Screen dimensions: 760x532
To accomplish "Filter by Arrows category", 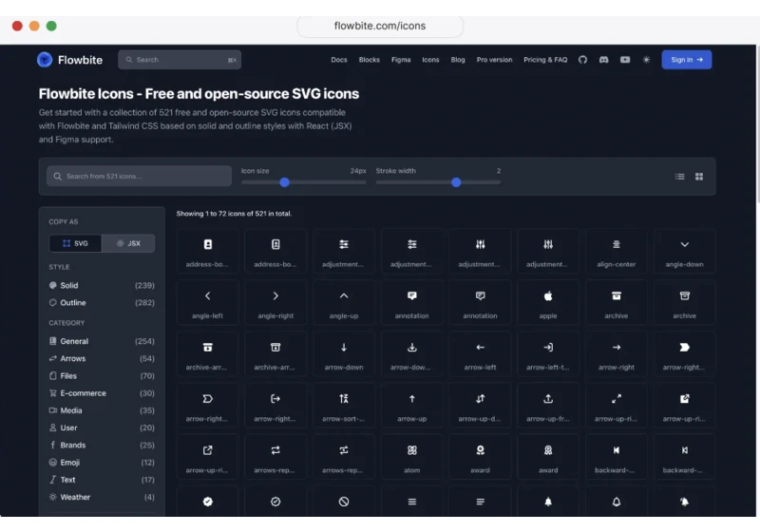I will (102, 358).
